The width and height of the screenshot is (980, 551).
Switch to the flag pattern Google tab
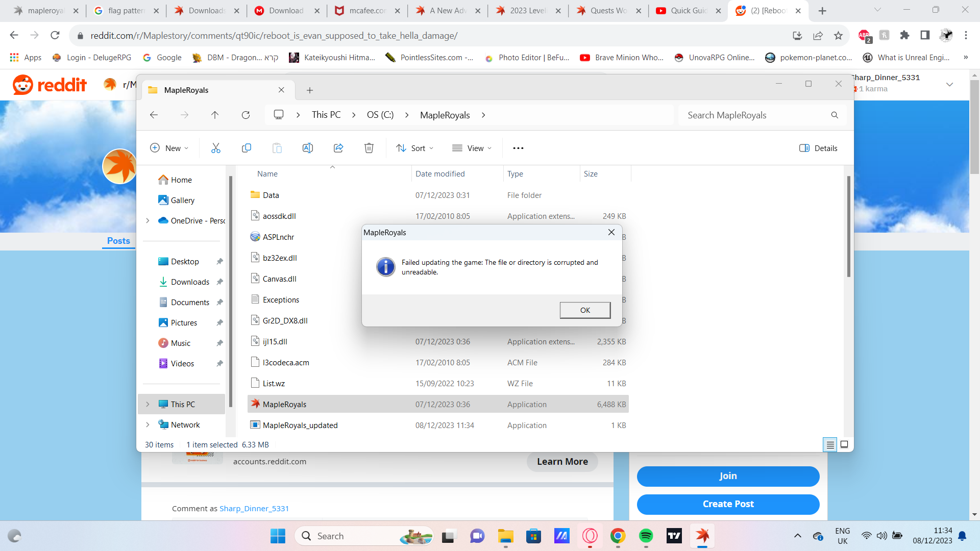(x=127, y=10)
